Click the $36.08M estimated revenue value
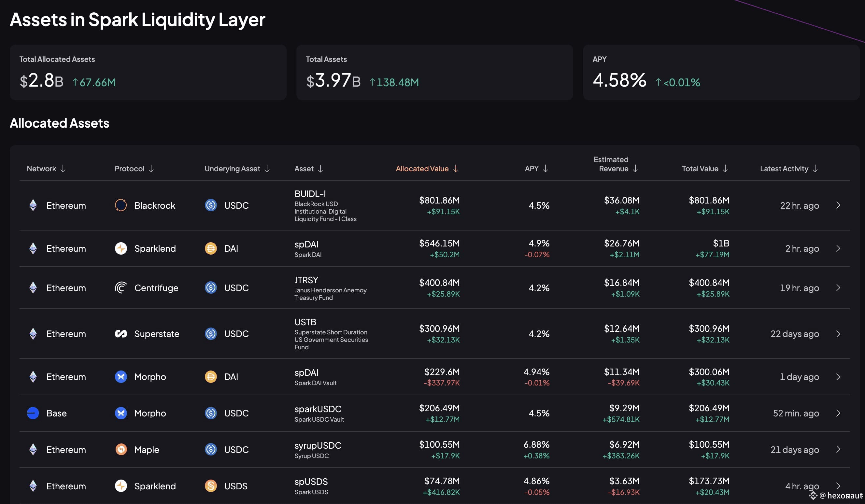Image resolution: width=865 pixels, height=504 pixels. click(x=622, y=200)
